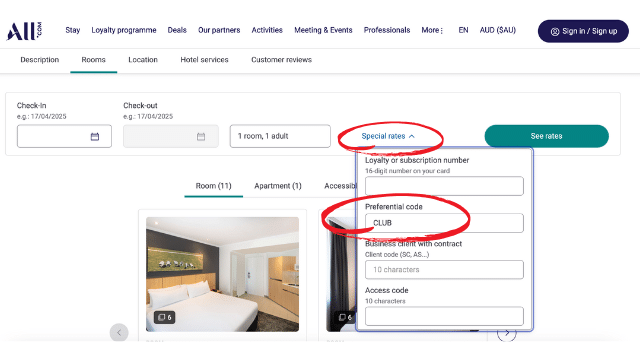The image size is (640, 360).
Task: Open Meeting & Events menu
Action: tap(323, 30)
